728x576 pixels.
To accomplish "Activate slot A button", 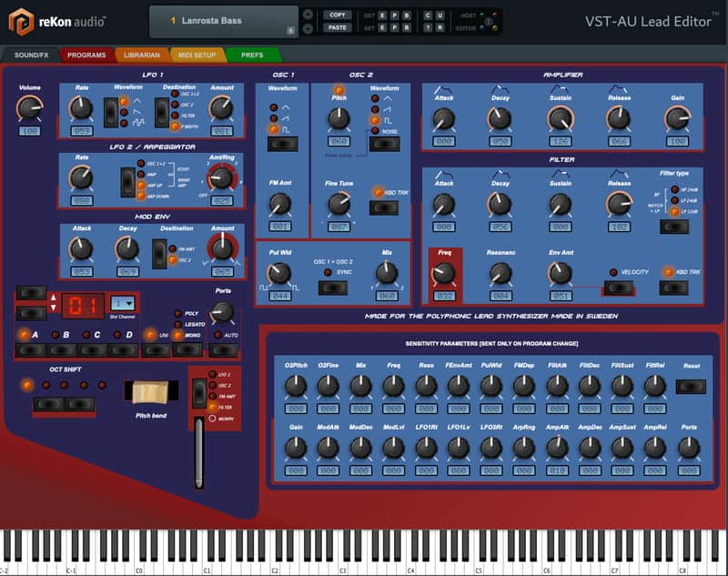I will 31,350.
